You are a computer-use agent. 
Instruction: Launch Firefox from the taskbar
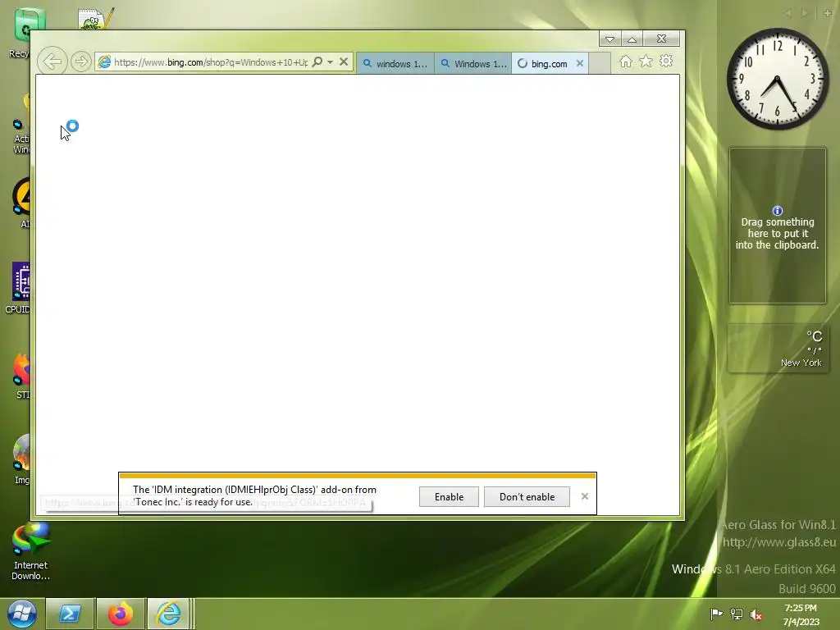point(121,614)
